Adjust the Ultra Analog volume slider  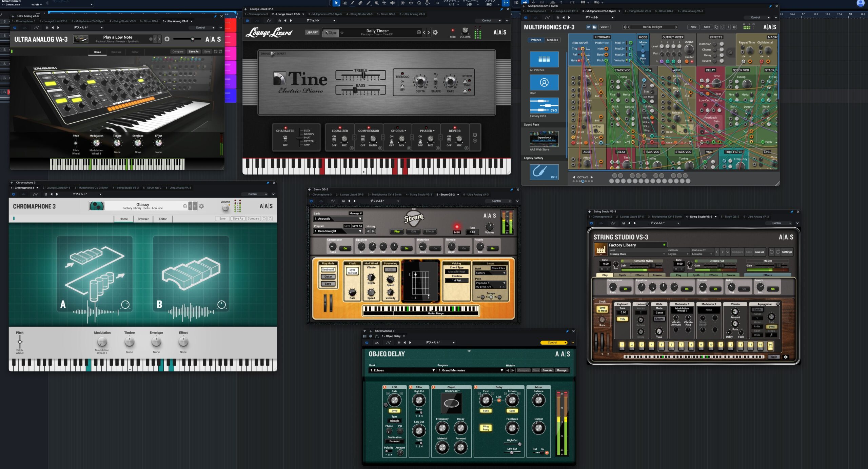coord(192,39)
